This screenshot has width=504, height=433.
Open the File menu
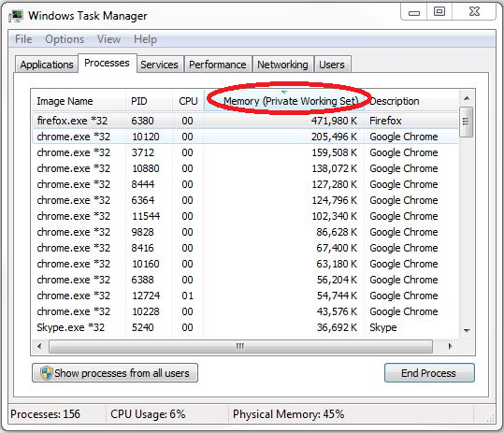pyautogui.click(x=23, y=39)
